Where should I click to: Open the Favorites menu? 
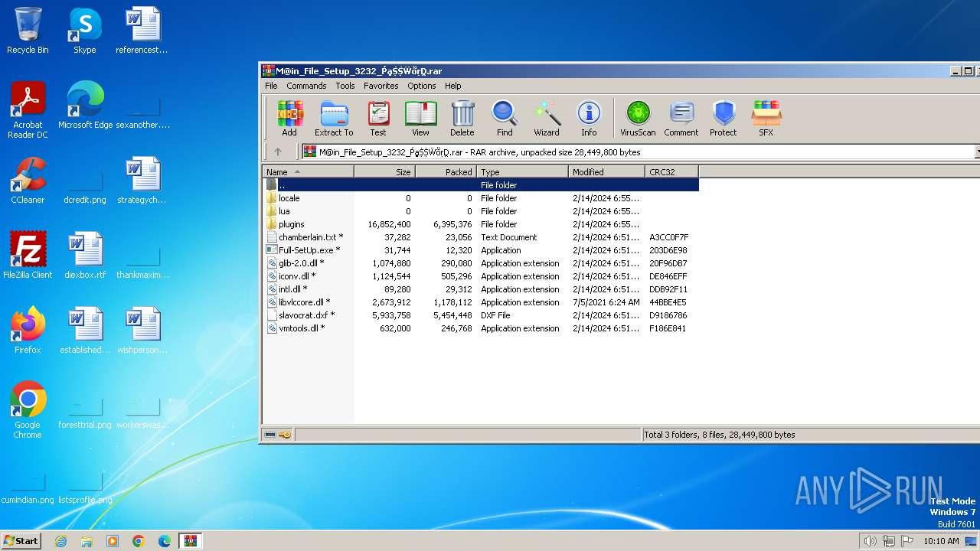click(x=381, y=86)
